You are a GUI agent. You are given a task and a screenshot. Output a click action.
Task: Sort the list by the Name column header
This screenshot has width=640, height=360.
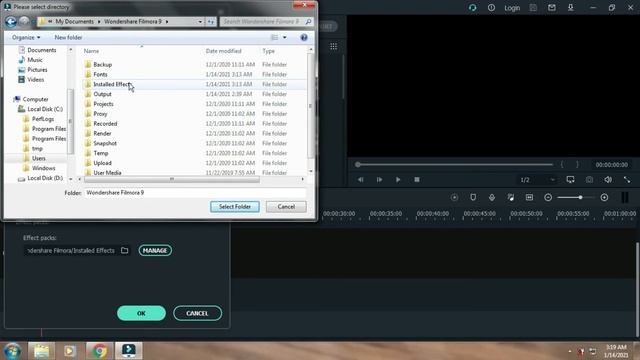tap(91, 51)
